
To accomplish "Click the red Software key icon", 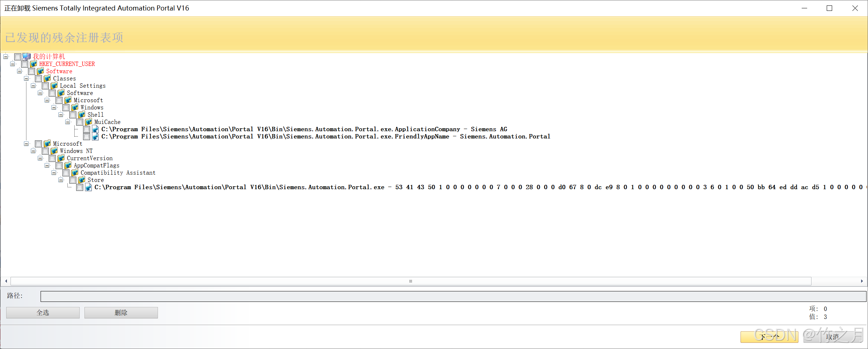I will (x=40, y=71).
